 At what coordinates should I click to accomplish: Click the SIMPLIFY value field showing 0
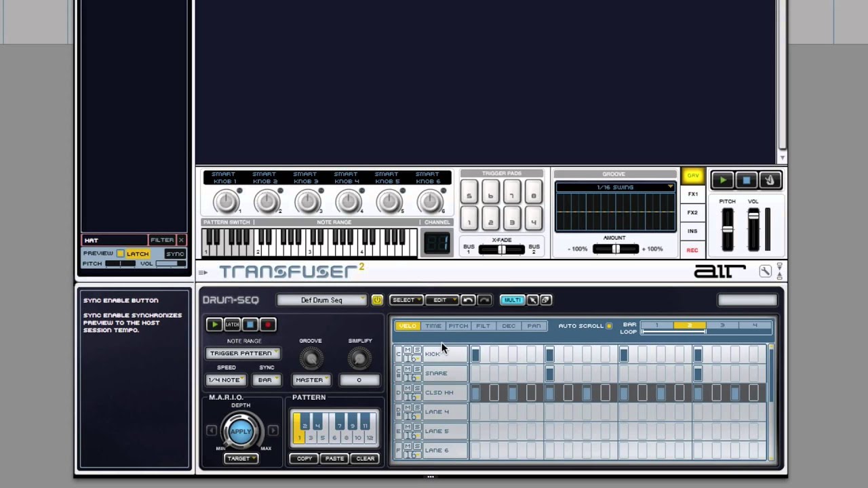359,380
